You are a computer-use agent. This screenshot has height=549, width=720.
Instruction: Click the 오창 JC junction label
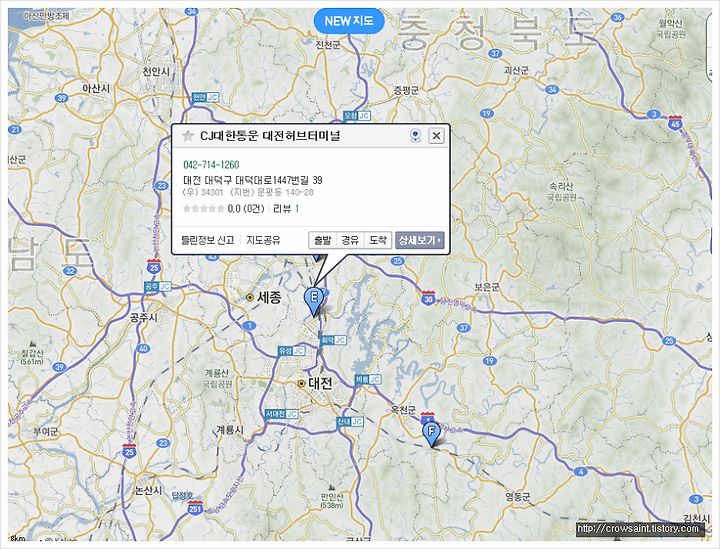click(357, 116)
